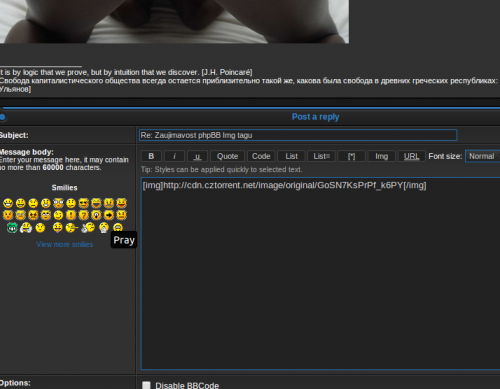This screenshot has height=389, width=500.
Task: Insert an Img BBCode tag
Action: coord(382,156)
